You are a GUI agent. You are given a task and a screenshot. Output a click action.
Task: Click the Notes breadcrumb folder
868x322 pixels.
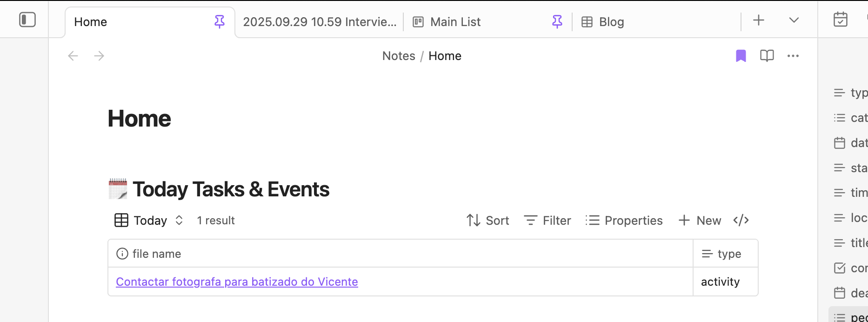[399, 56]
